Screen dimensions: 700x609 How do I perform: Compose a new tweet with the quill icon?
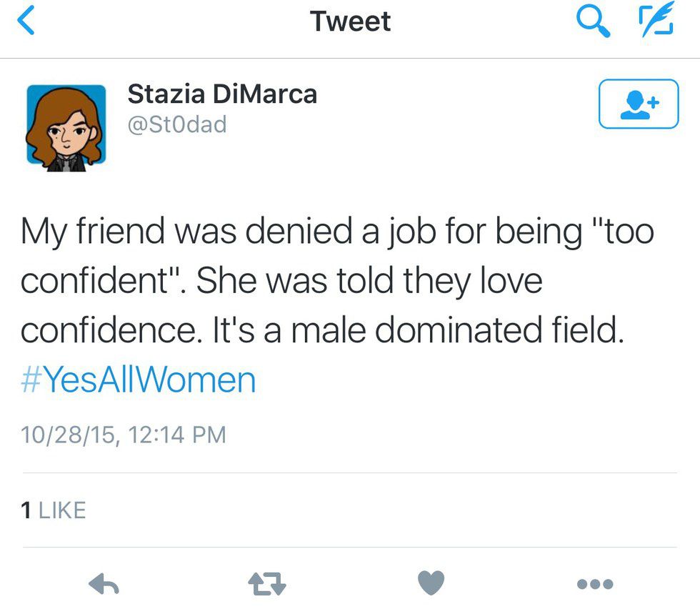pyautogui.click(x=656, y=19)
